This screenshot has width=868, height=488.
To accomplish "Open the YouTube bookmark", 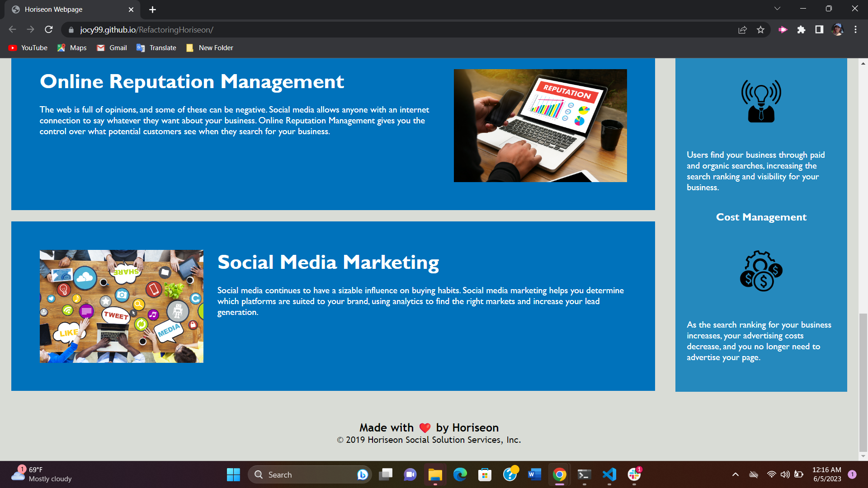I will 28,48.
